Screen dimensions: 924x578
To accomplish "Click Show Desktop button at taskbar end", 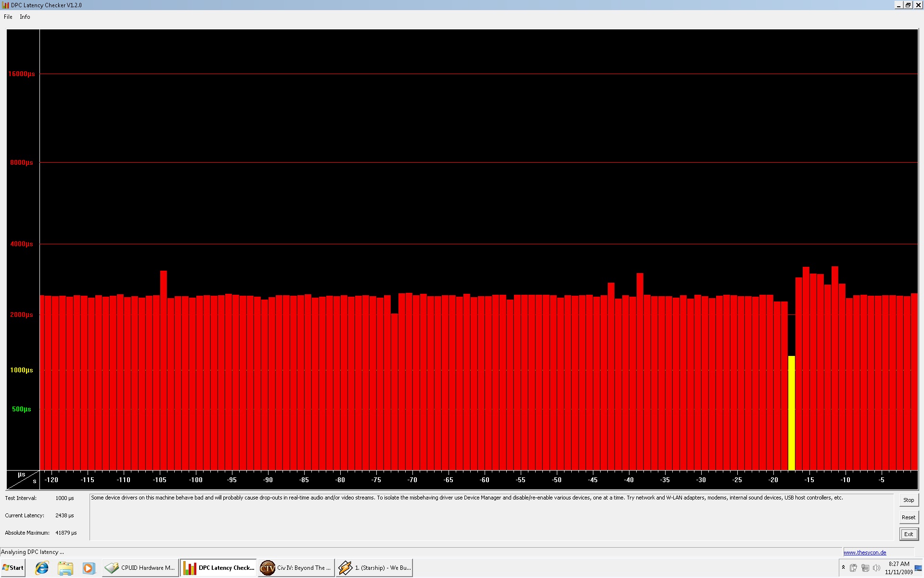I will 918,568.
